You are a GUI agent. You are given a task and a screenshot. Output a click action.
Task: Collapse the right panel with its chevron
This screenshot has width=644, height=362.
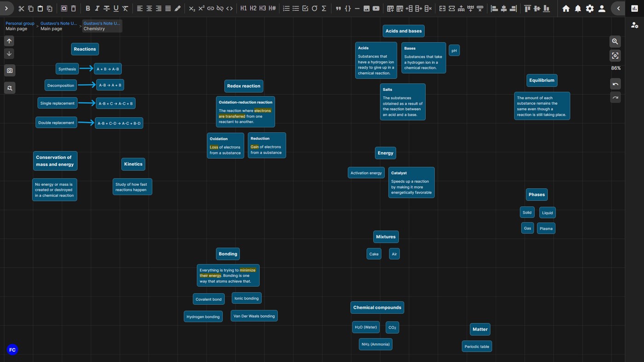point(618,8)
